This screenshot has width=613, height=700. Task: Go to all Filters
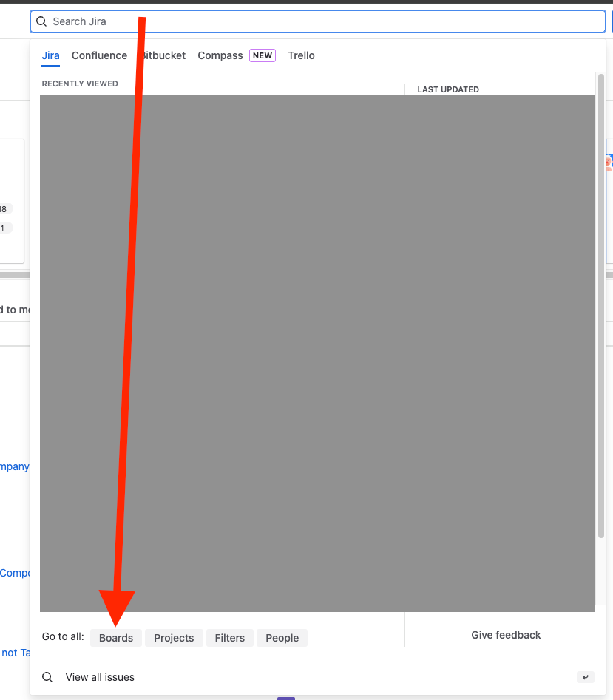229,638
